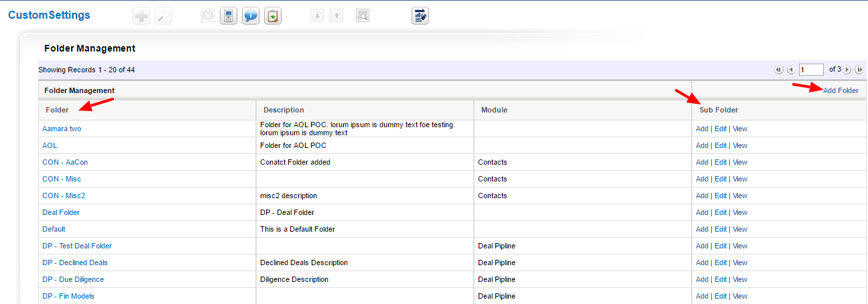The image size is (868, 304).
Task: Click the clipboard with green arrow icon
Action: click(272, 16)
